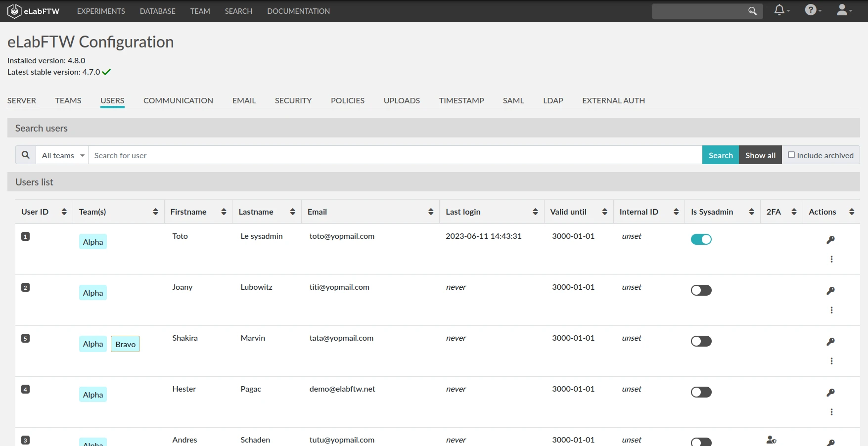
Task: Switch to the UPLOADS tab
Action: 402,100
